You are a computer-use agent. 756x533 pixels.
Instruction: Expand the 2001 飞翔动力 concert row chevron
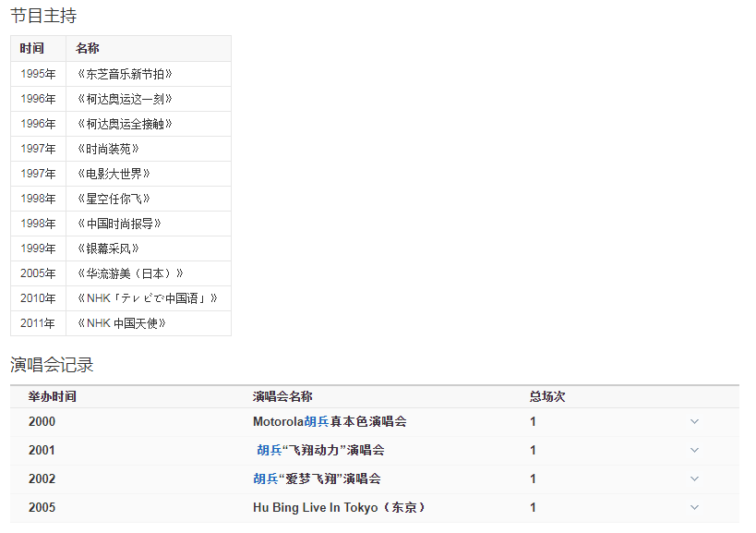click(694, 450)
